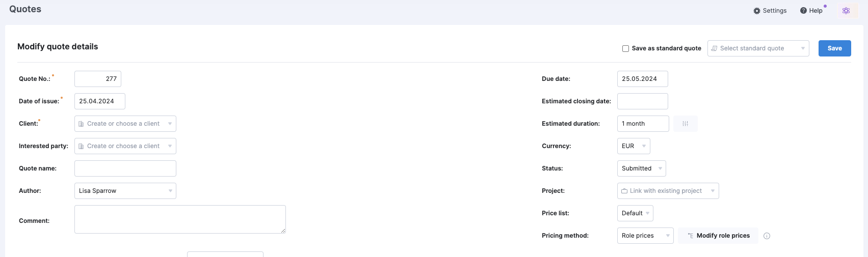Open the Select standard quote dropdown
The width and height of the screenshot is (868, 257).
758,48
